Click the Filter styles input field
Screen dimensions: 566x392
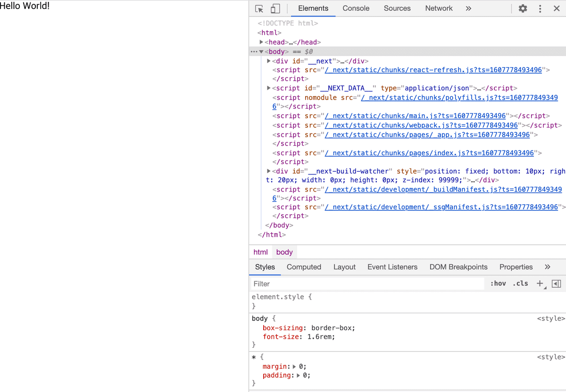coord(330,284)
